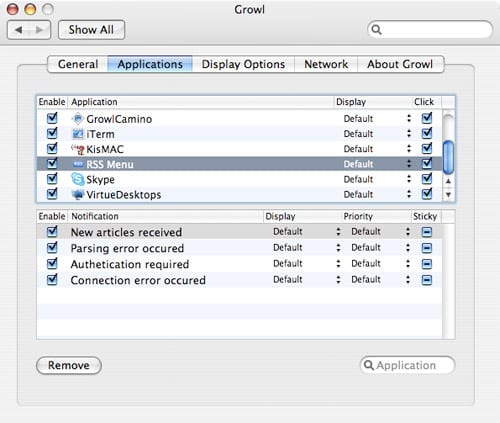Click the GrowlCamino application icon
500x423 pixels.
78,119
